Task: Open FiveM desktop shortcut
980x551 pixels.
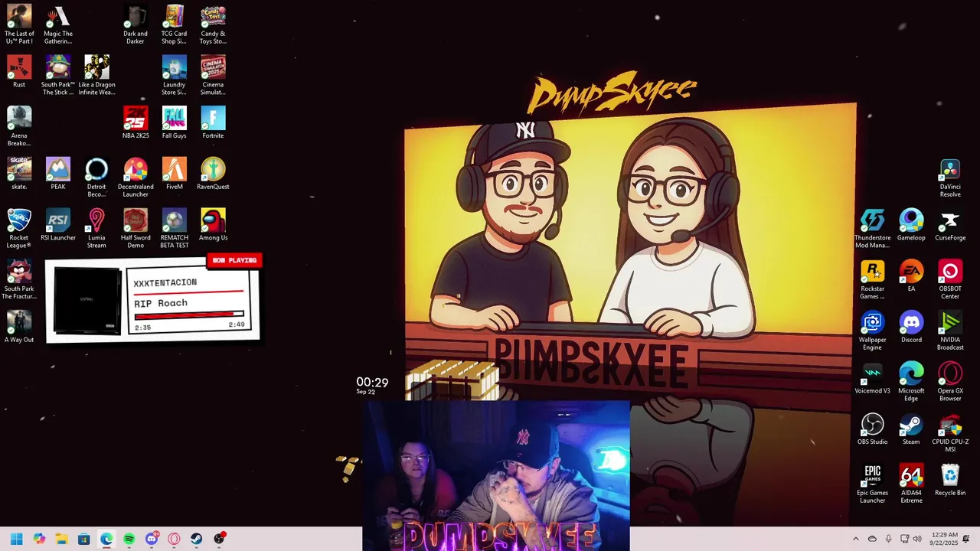Action: 174,174
